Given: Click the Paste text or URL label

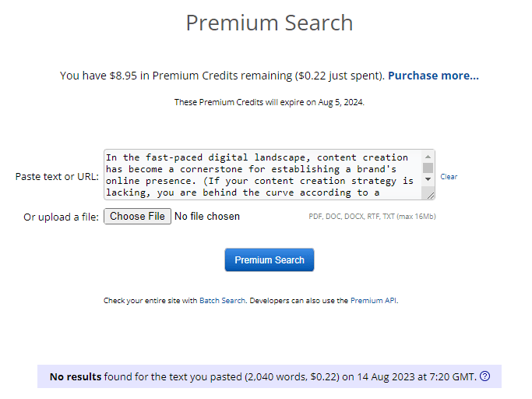Looking at the screenshot, I should tap(57, 177).
